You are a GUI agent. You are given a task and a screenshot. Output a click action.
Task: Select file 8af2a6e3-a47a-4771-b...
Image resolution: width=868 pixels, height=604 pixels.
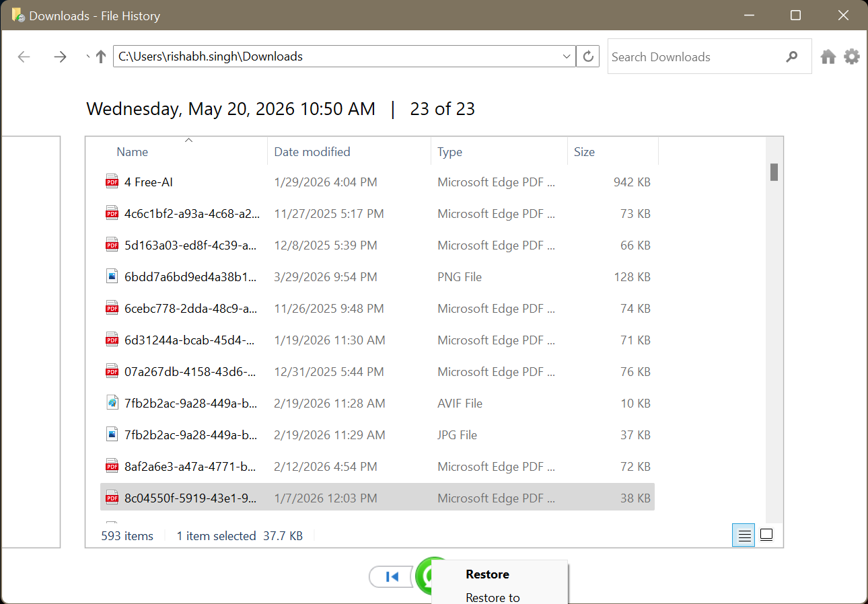pyautogui.click(x=190, y=466)
